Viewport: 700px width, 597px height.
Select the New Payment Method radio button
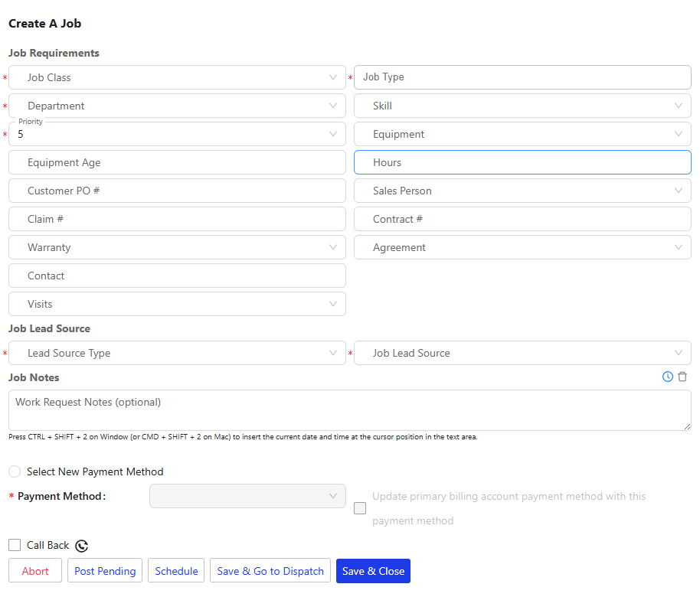pos(15,471)
